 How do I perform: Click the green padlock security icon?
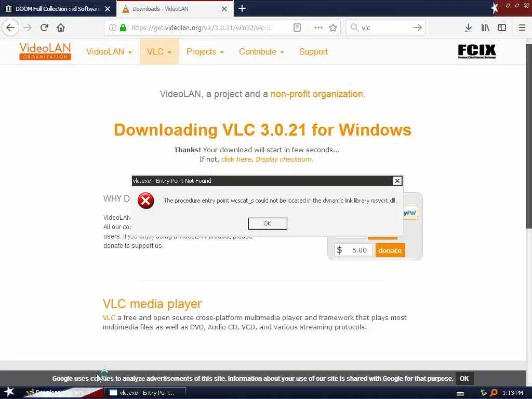click(123, 28)
